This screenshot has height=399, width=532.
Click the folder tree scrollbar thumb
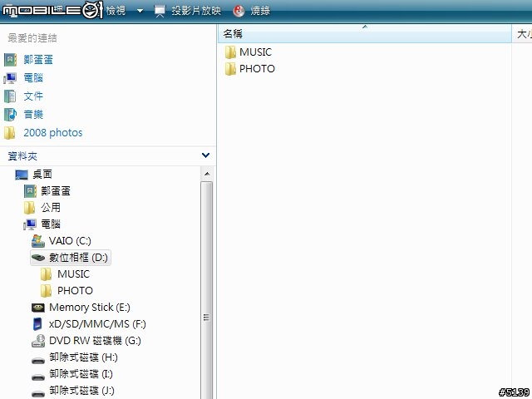tap(206, 290)
